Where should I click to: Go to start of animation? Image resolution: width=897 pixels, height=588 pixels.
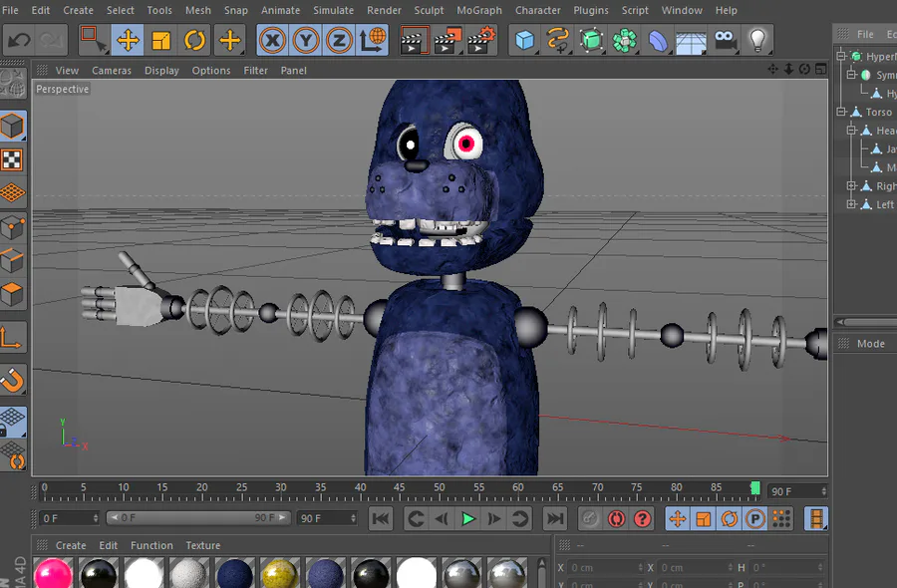[381, 519]
